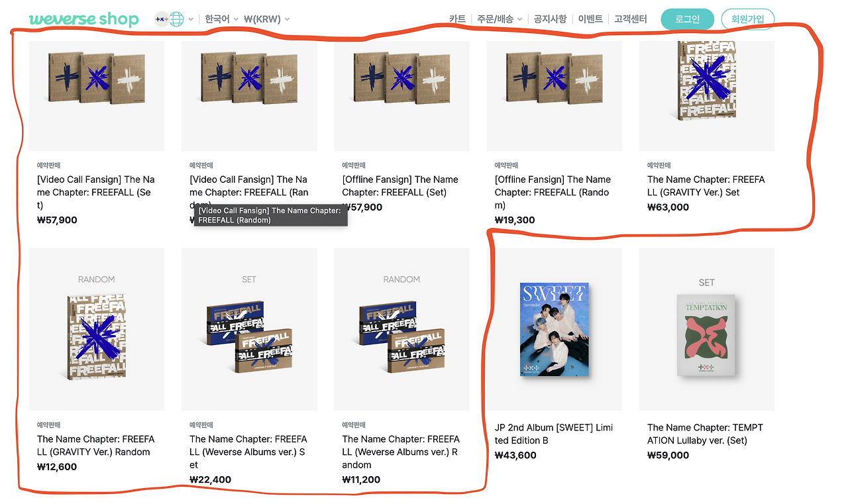Open the FREEFALL GRAVITY Ver. Set album image
This screenshot has height=504, width=848.
pos(707,96)
